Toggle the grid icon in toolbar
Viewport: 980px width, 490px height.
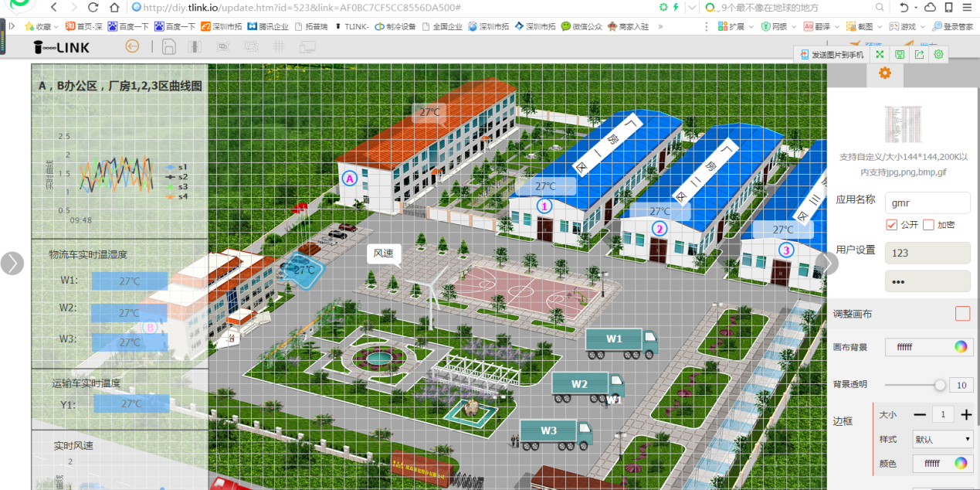point(279,47)
